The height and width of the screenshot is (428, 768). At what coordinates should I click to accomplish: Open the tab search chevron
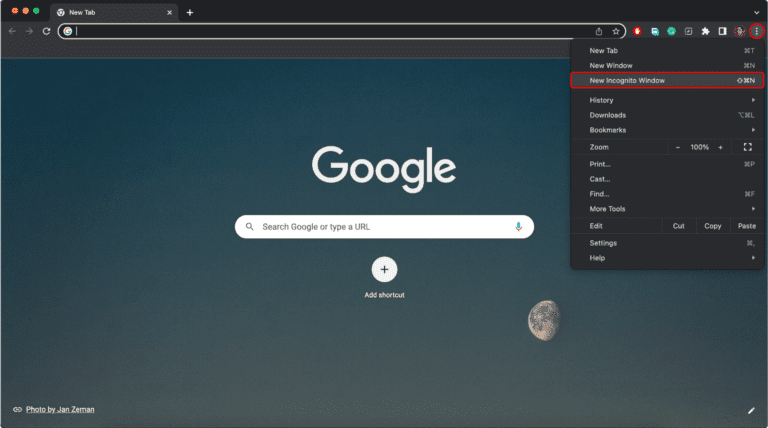[757, 13]
